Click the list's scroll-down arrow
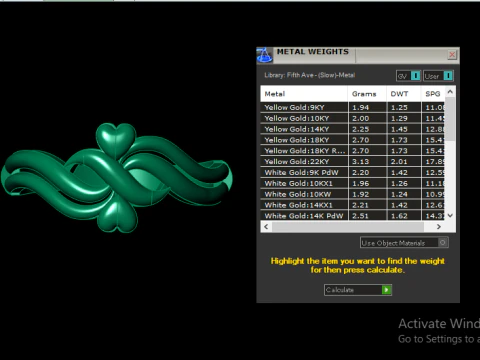 450,215
